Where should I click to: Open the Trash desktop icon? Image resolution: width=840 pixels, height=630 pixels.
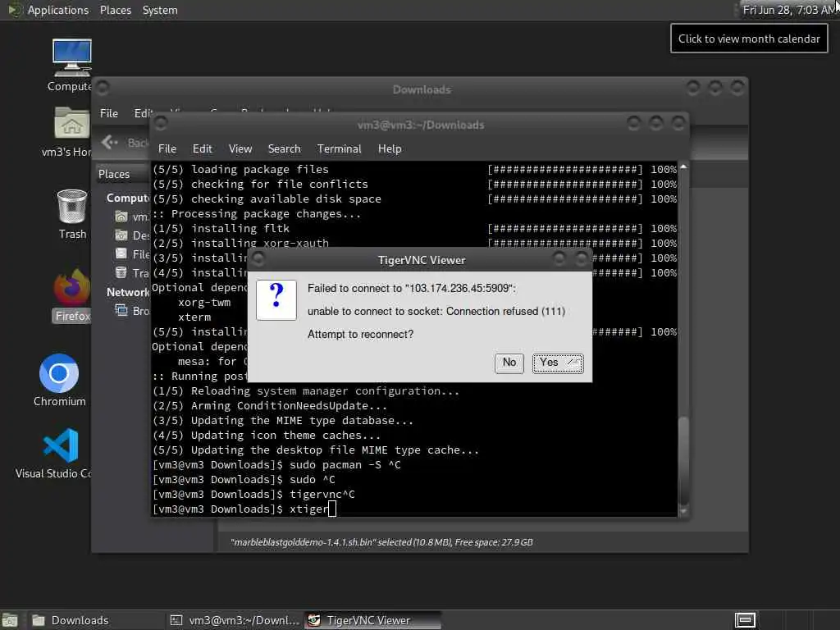(72, 214)
